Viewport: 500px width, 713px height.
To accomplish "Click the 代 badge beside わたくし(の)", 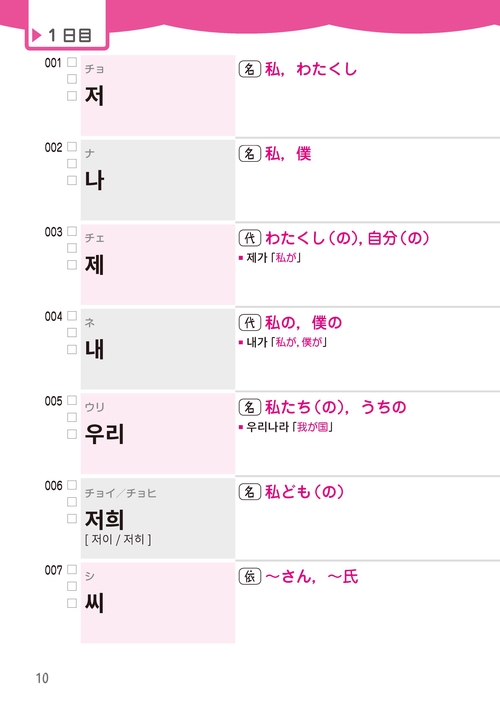I will click(x=250, y=238).
